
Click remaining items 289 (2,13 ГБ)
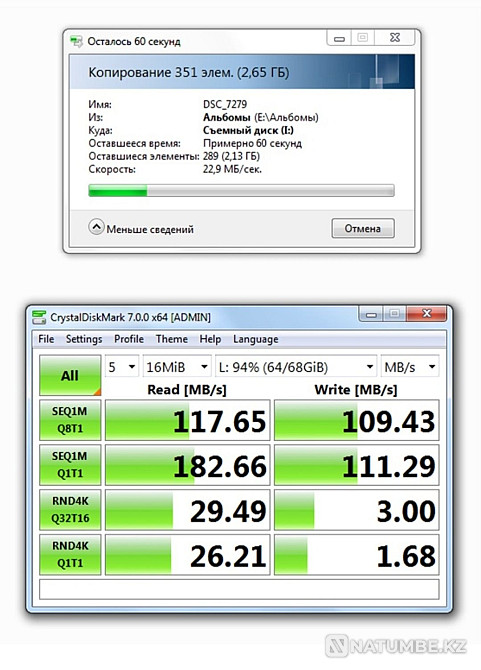[231, 156]
